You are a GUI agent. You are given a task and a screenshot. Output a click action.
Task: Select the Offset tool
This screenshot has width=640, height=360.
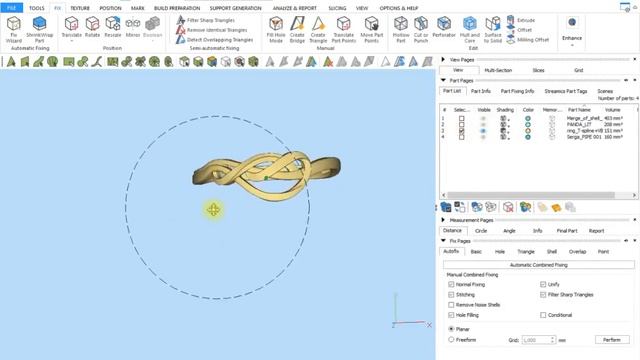click(x=519, y=30)
